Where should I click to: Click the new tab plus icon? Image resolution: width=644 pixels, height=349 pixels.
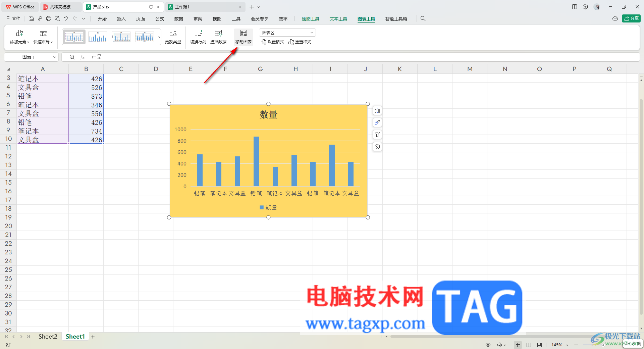pyautogui.click(x=252, y=7)
